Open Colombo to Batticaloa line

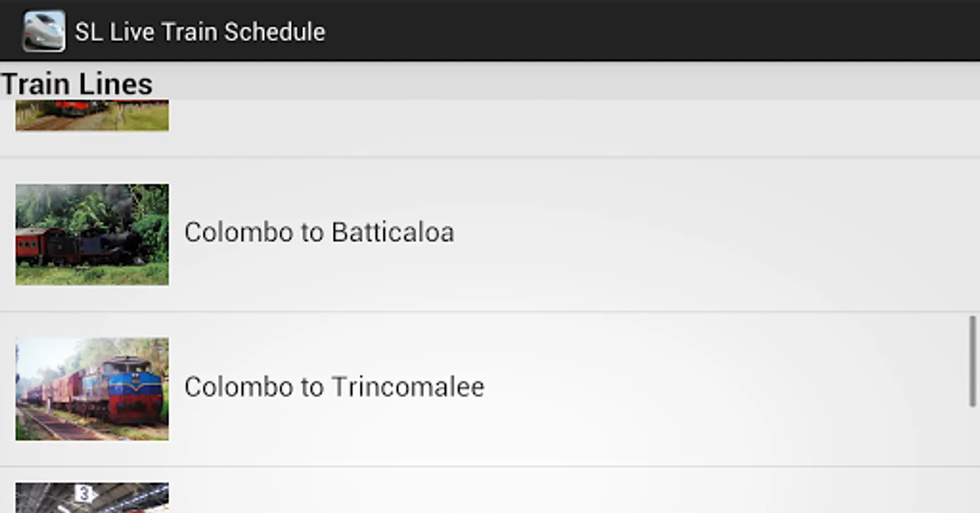click(x=319, y=233)
